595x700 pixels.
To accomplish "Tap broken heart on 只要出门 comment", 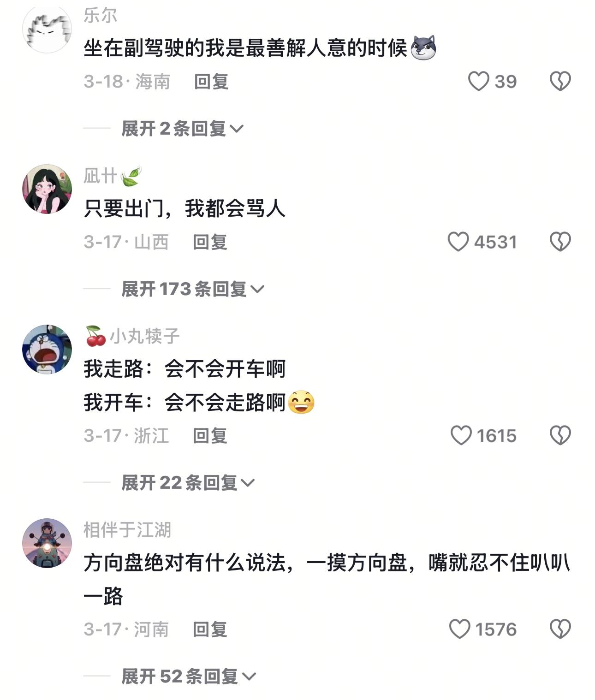I will tap(560, 242).
